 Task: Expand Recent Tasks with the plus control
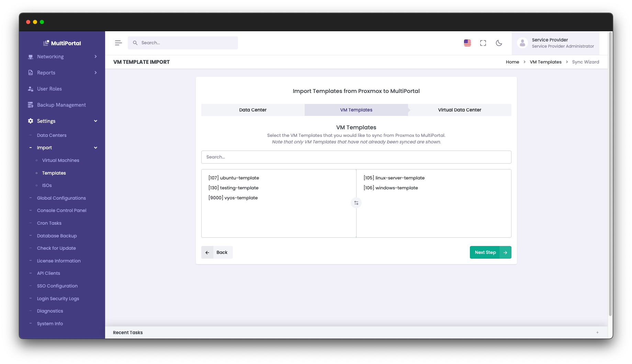pyautogui.click(x=597, y=332)
